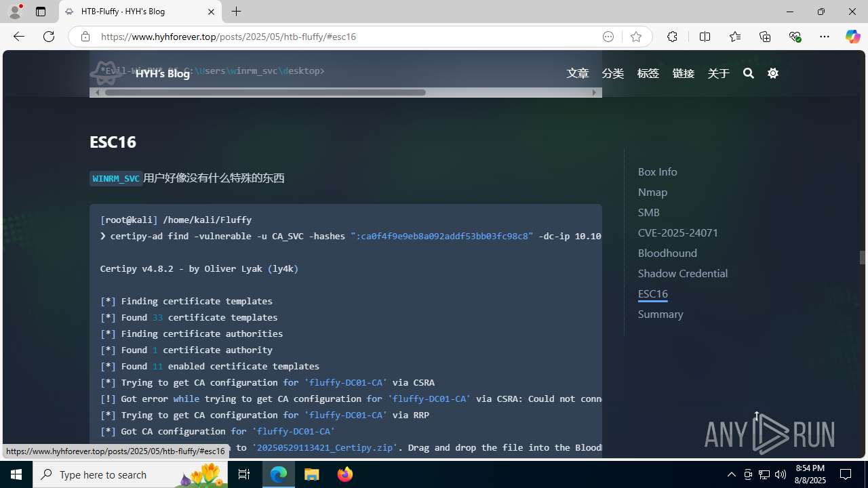Jump to CVE-2025-24071 section
Viewport: 868px width, 488px height.
coord(678,232)
